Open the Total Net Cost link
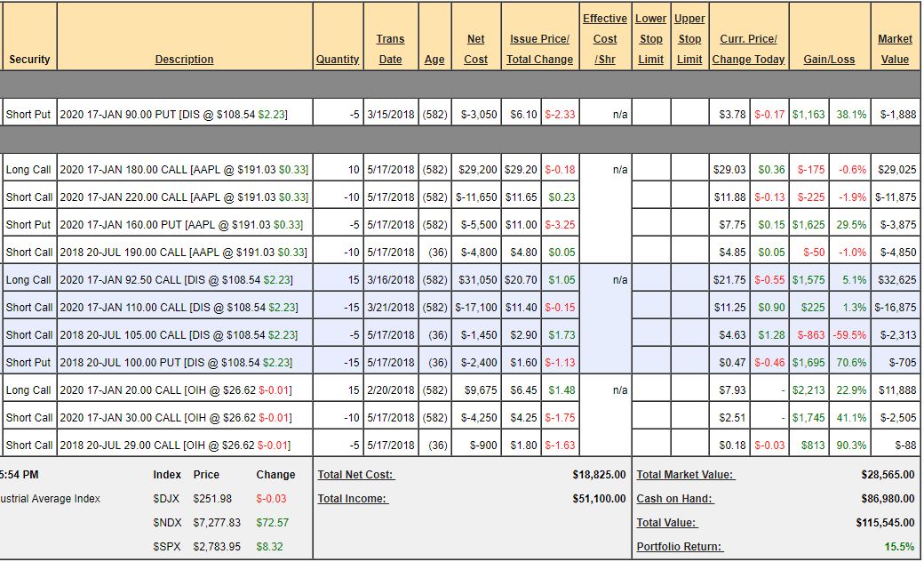This screenshot has width=924, height=562. tap(355, 475)
